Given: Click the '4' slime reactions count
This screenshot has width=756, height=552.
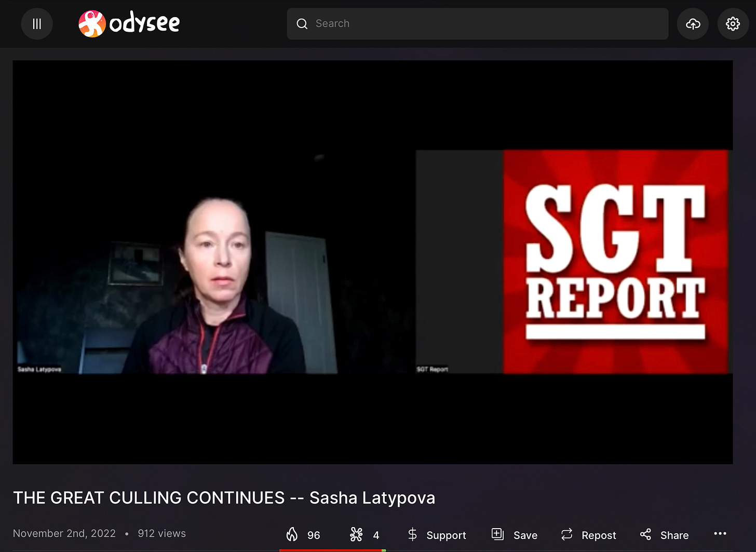Looking at the screenshot, I should pyautogui.click(x=376, y=535).
